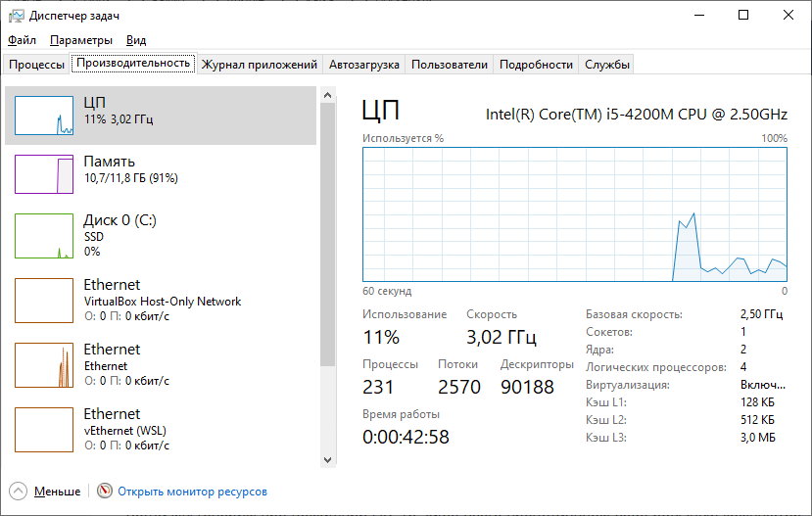Image resolution: width=812 pixels, height=516 pixels.
Task: Open the Вид menu
Action: click(136, 40)
